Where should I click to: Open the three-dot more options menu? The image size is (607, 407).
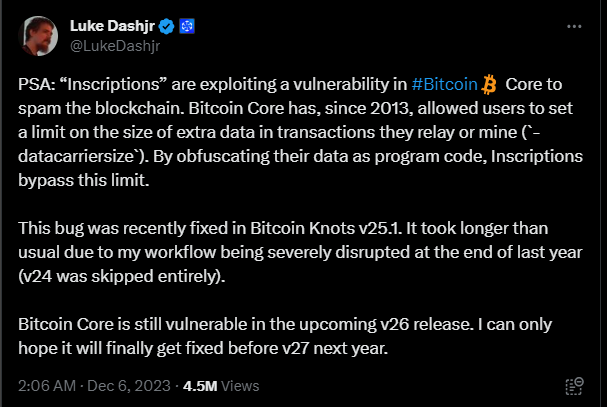[x=574, y=26]
